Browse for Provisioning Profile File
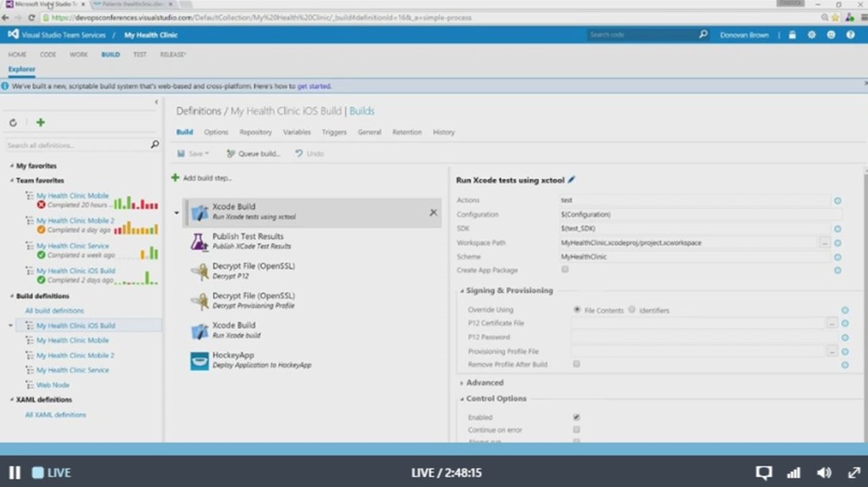This screenshot has height=487, width=868. coord(832,351)
